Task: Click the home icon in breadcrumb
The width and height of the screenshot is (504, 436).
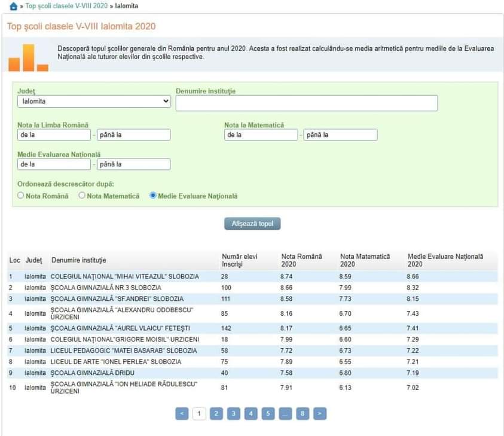Action: point(14,6)
